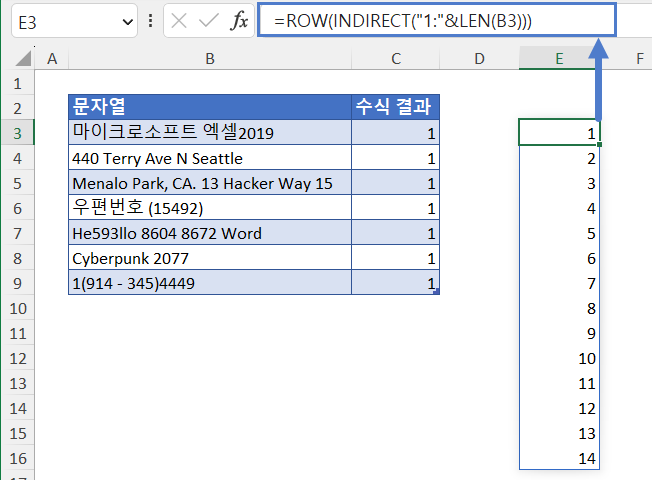This screenshot has height=480, width=652.
Task: Select row 1 header
Action: pyautogui.click(x=17, y=84)
